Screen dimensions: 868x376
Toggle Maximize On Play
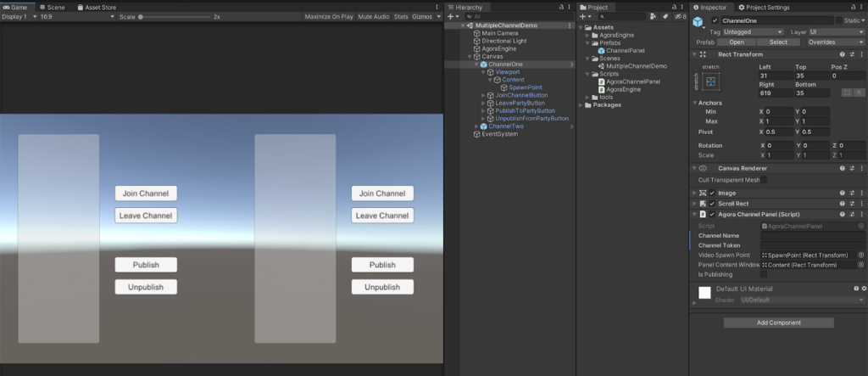[329, 17]
